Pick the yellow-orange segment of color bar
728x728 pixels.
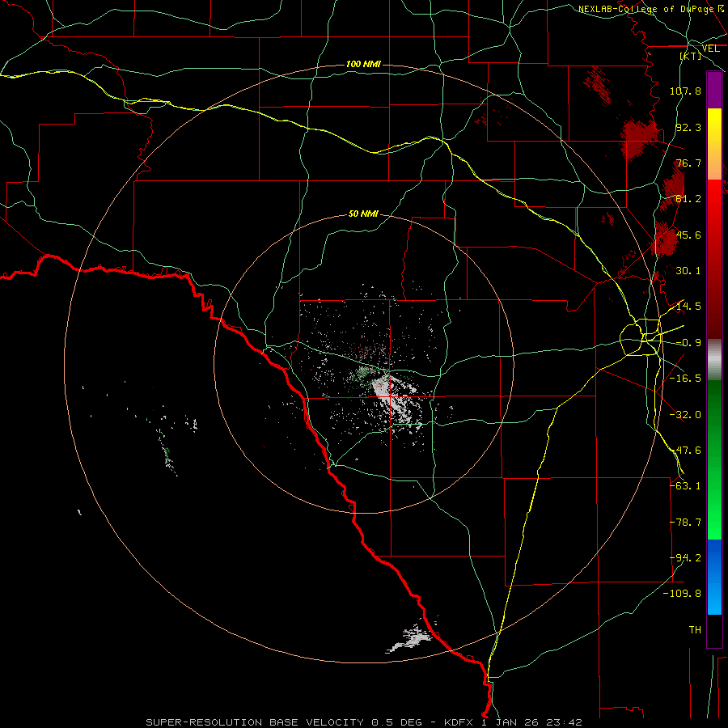[x=714, y=144]
